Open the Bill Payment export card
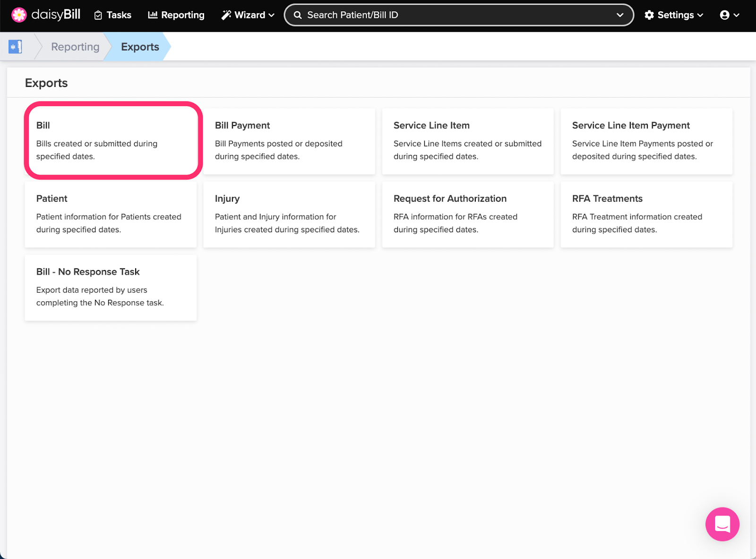756x559 pixels. [289, 141]
